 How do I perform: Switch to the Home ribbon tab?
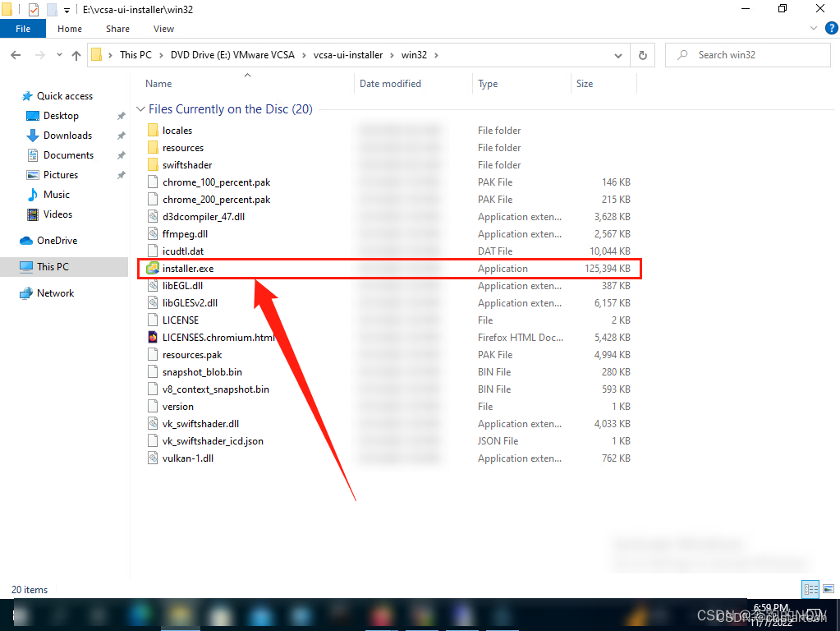pos(70,29)
